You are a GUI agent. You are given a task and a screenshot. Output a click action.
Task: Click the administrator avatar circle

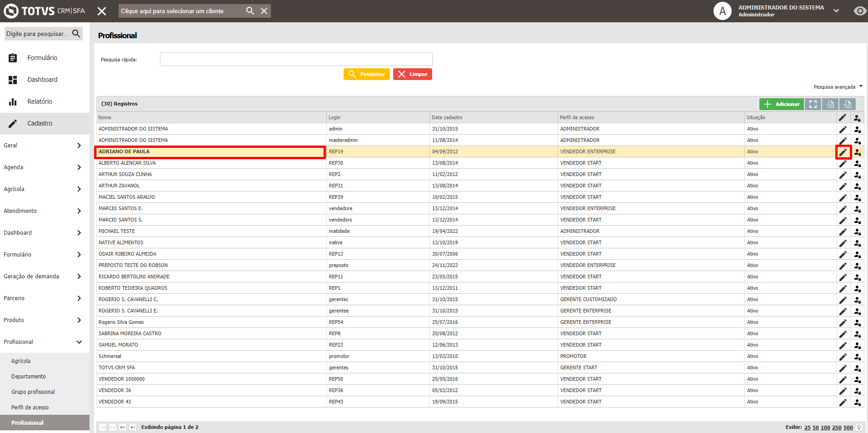722,11
